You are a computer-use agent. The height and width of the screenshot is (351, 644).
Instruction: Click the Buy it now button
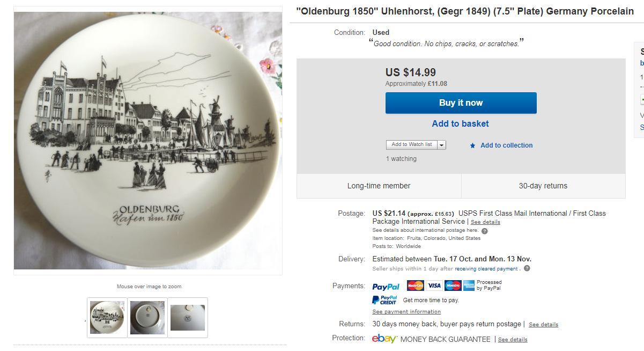coord(461,103)
